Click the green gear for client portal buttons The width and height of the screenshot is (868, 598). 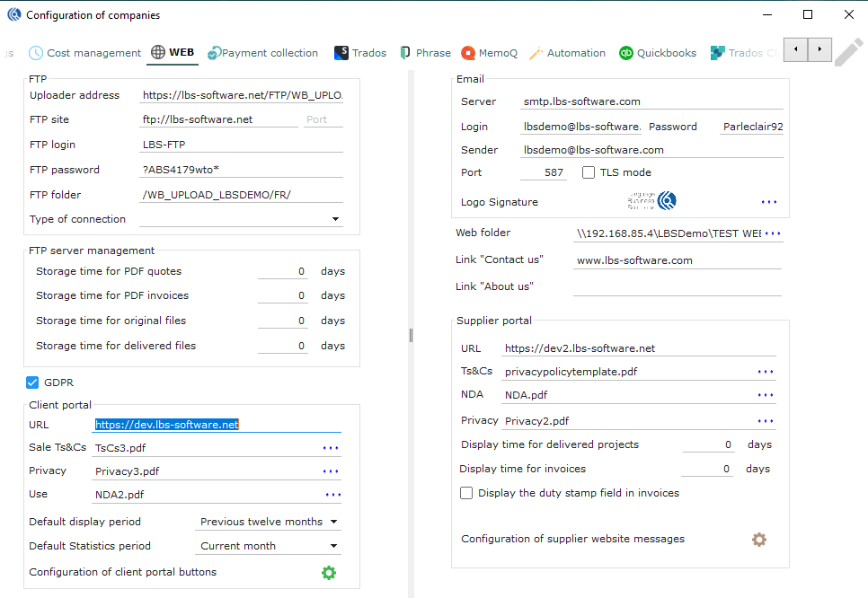329,572
